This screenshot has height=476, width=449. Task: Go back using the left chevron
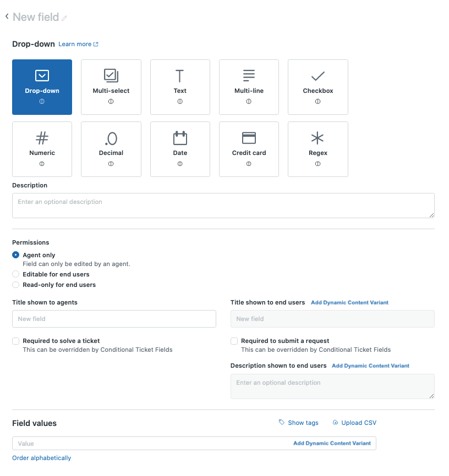pyautogui.click(x=7, y=16)
